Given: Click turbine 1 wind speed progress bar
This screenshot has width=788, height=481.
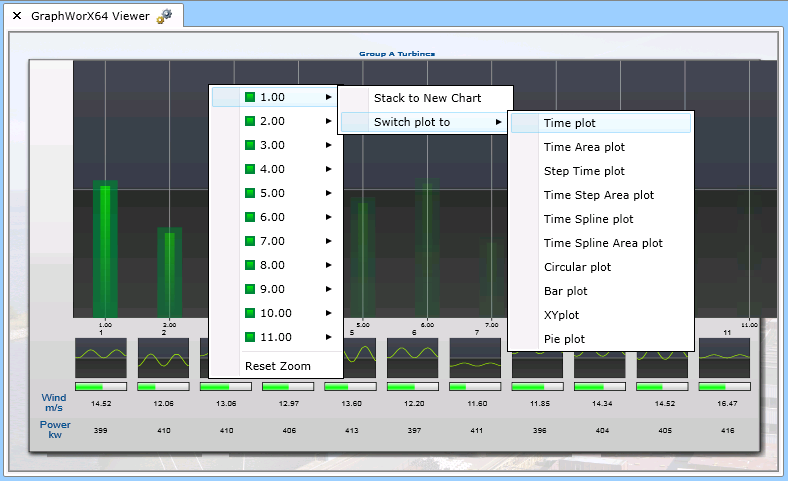Looking at the screenshot, I should coord(100,386).
